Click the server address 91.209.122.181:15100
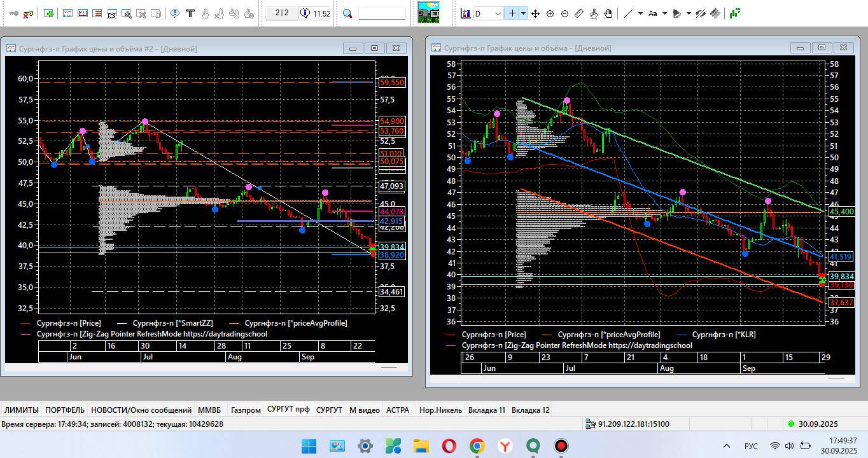Image resolution: width=868 pixels, height=458 pixels. (x=633, y=424)
